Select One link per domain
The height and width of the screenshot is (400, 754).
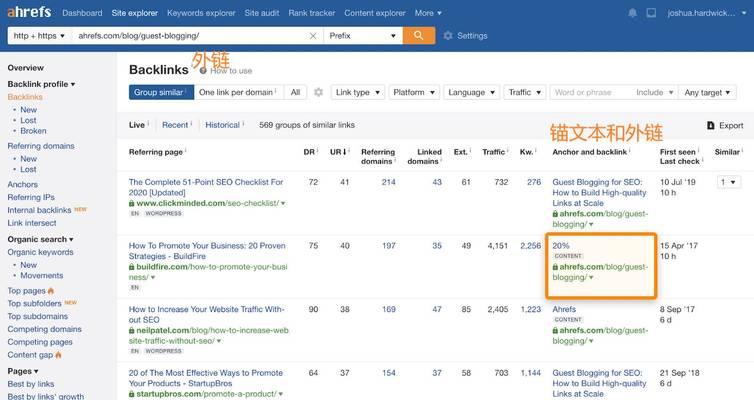[239, 92]
